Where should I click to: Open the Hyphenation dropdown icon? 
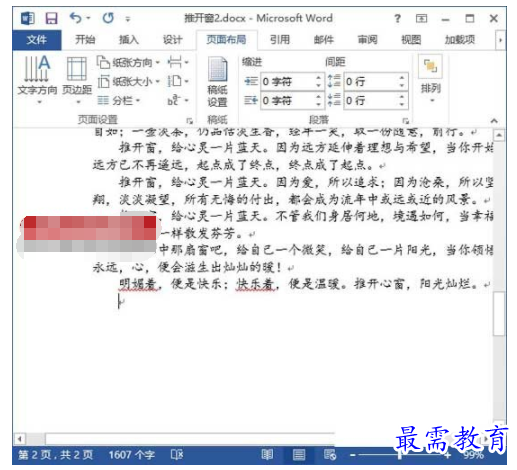pos(178,100)
